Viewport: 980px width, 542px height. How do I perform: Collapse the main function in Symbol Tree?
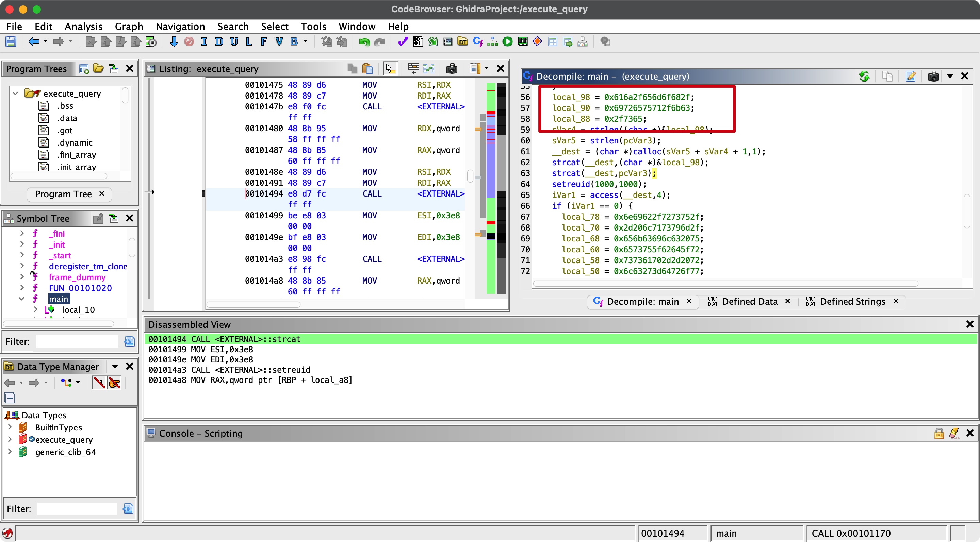[22, 299]
